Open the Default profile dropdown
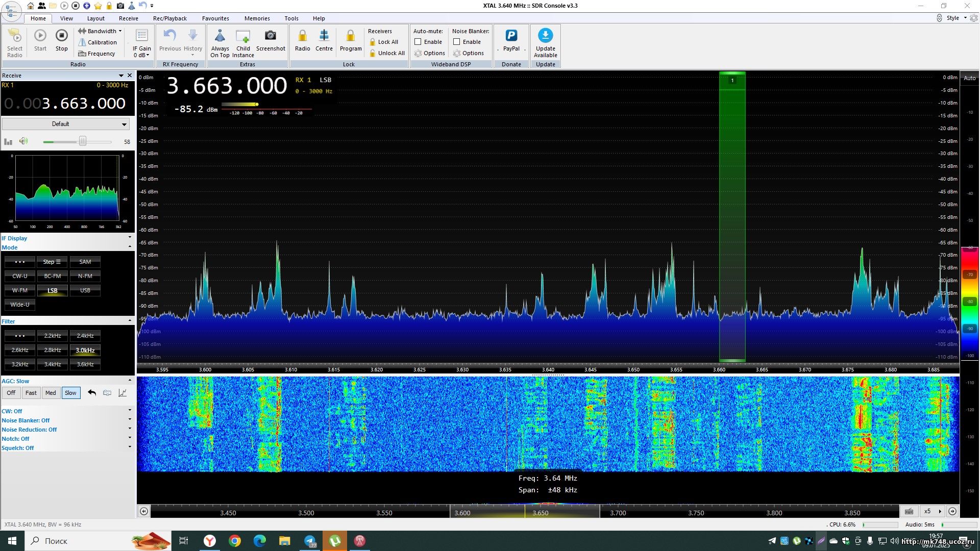 (65, 124)
